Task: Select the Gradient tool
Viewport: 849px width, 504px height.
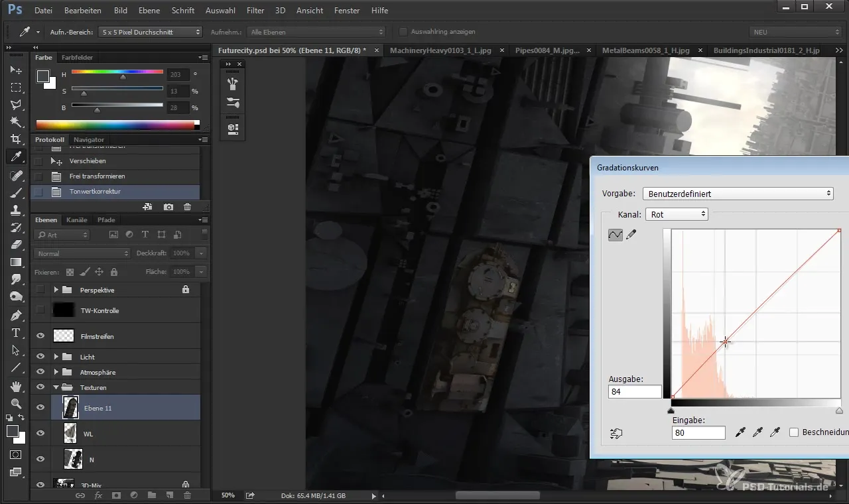Action: (x=16, y=262)
